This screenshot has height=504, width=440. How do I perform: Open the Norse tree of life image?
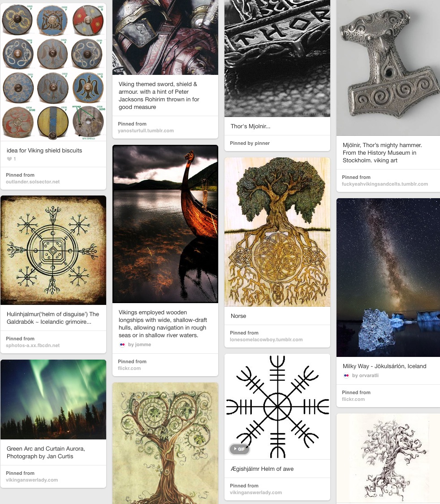277,232
